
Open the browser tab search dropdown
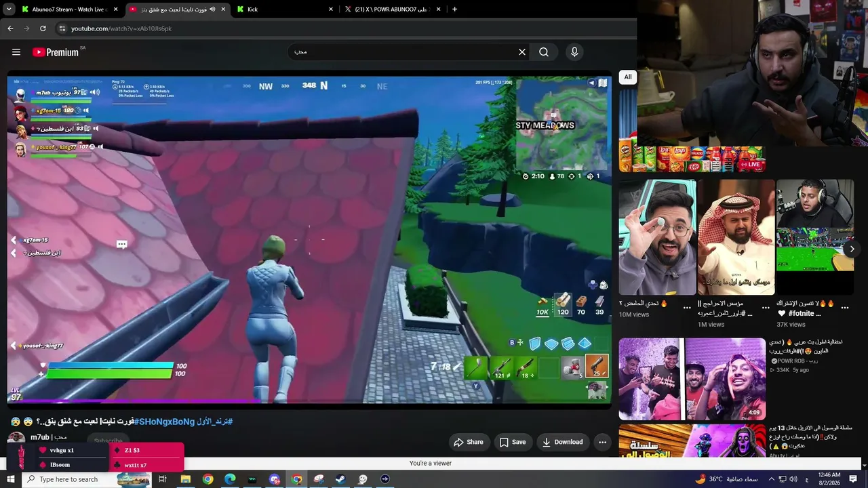click(9, 9)
